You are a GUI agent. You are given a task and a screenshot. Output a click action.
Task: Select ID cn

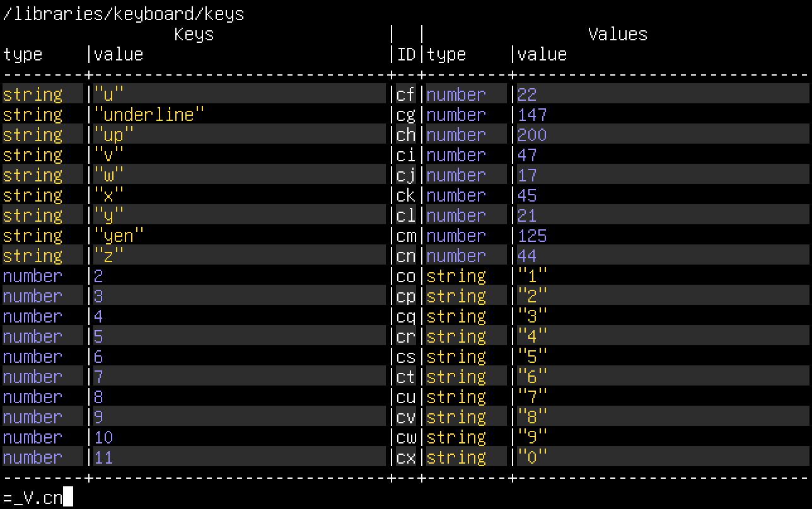pyautogui.click(x=406, y=256)
